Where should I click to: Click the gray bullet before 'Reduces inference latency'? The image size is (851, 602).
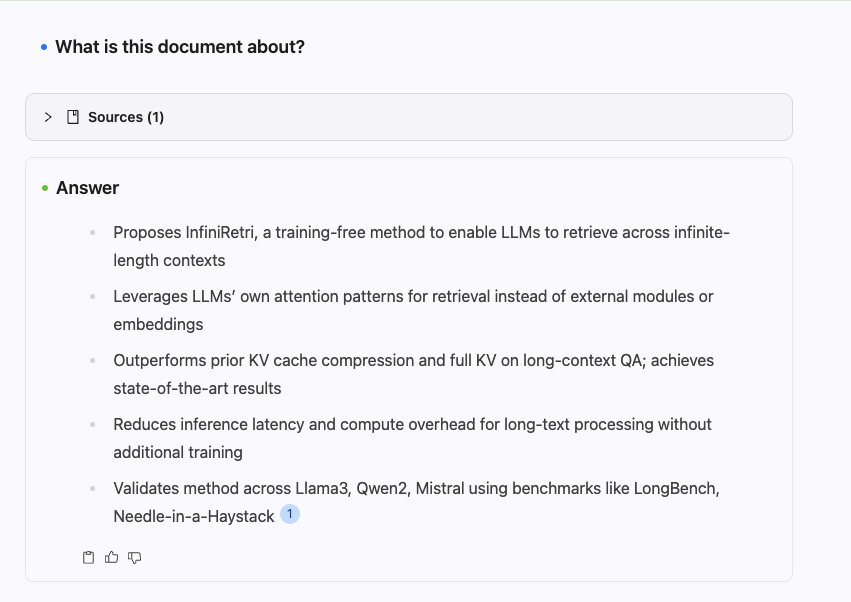tap(92, 425)
